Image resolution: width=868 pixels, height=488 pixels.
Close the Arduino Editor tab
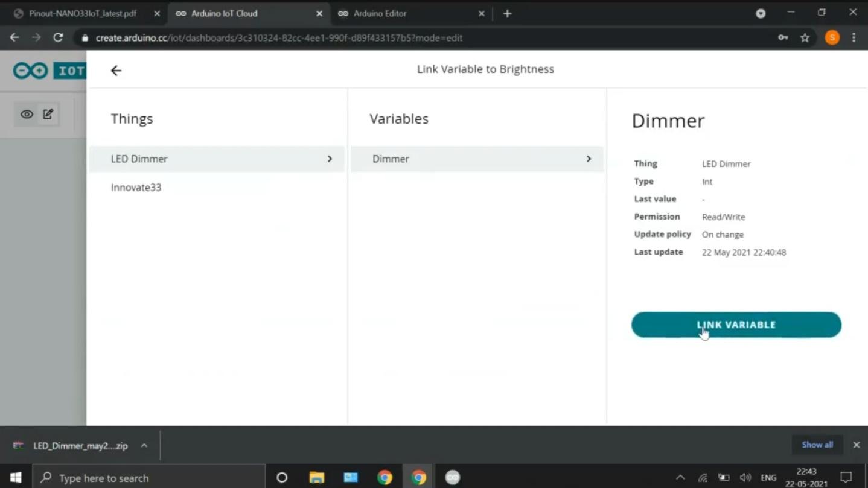[482, 13]
